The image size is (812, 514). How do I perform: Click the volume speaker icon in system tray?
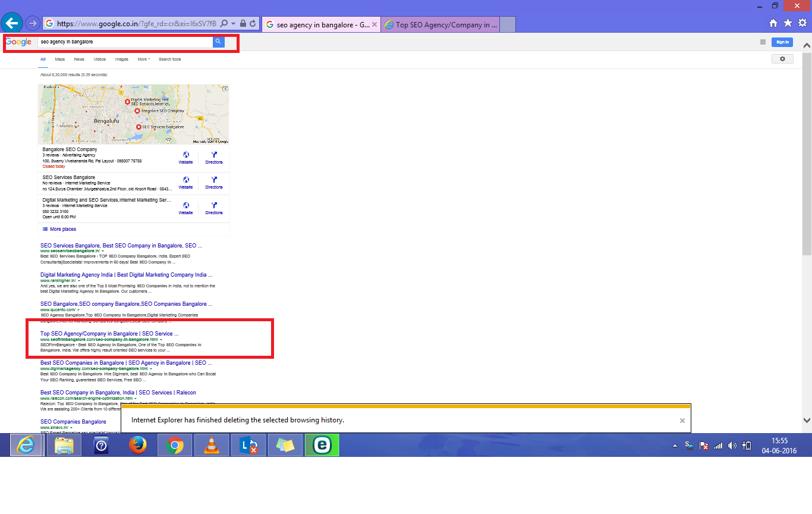732,445
